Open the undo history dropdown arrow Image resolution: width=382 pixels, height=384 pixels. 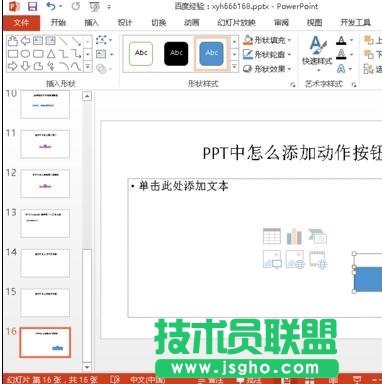[61, 6]
